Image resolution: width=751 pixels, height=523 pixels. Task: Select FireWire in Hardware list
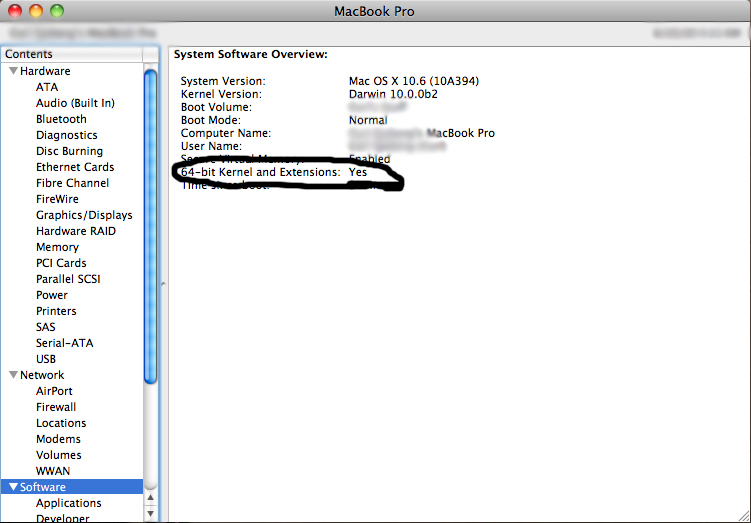pyautogui.click(x=57, y=199)
